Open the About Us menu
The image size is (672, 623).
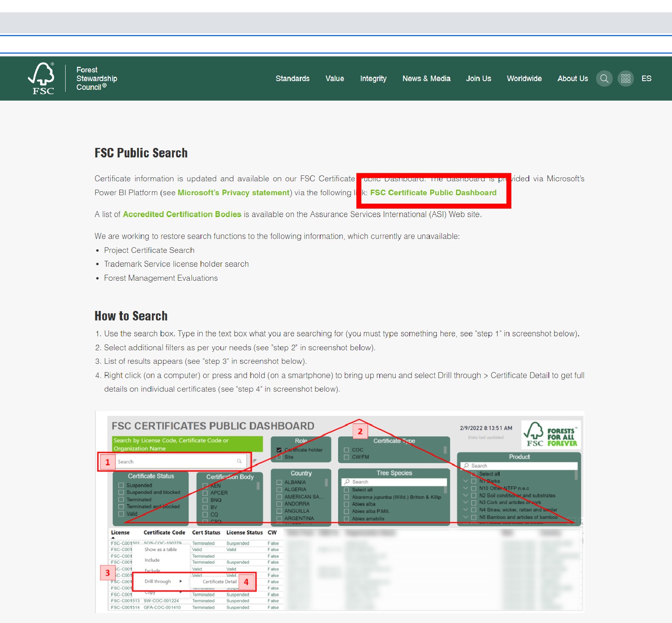[x=573, y=79]
